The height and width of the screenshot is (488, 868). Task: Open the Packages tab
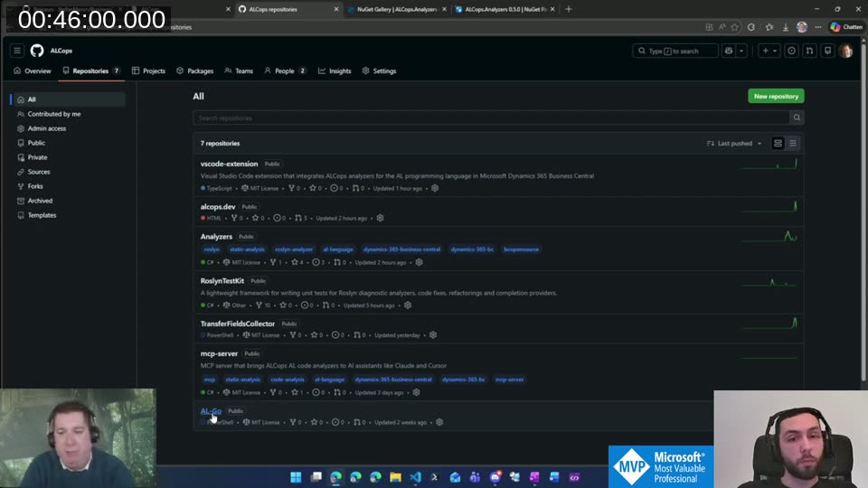pyautogui.click(x=195, y=70)
